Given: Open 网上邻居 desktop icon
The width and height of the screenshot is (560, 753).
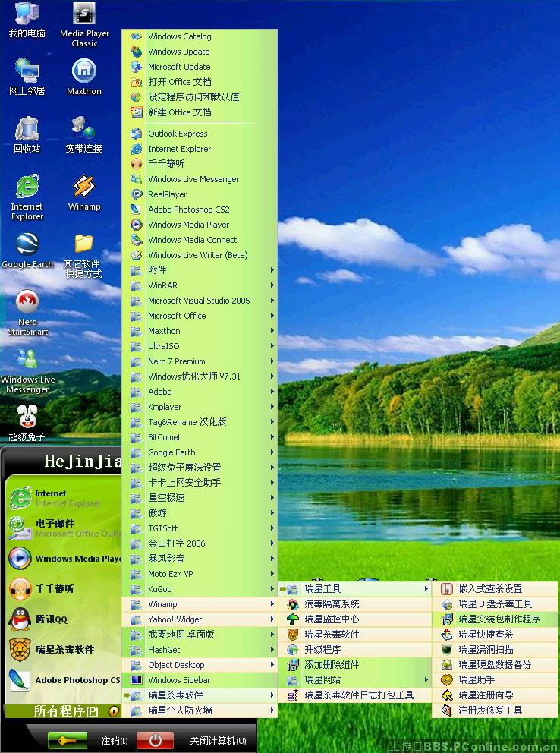Looking at the screenshot, I should point(27,77).
